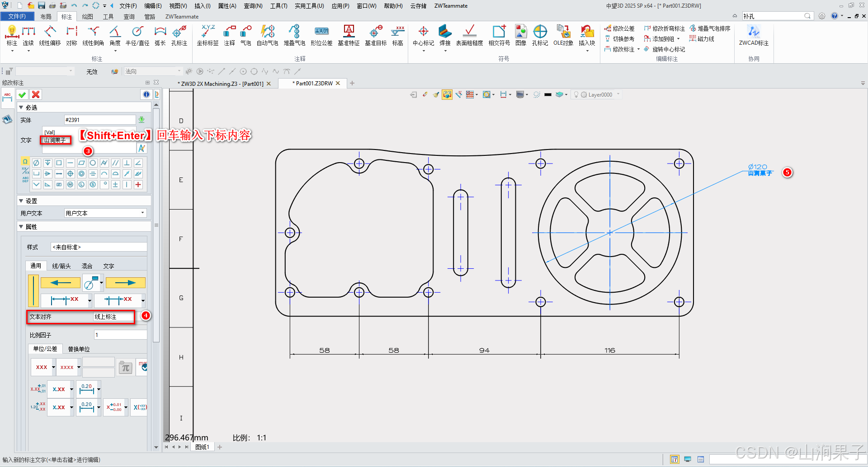Open the line color black swatch

548,95
